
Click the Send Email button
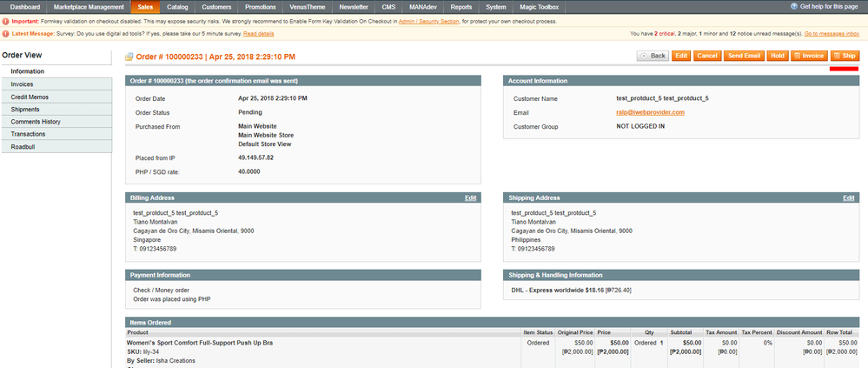pyautogui.click(x=744, y=56)
